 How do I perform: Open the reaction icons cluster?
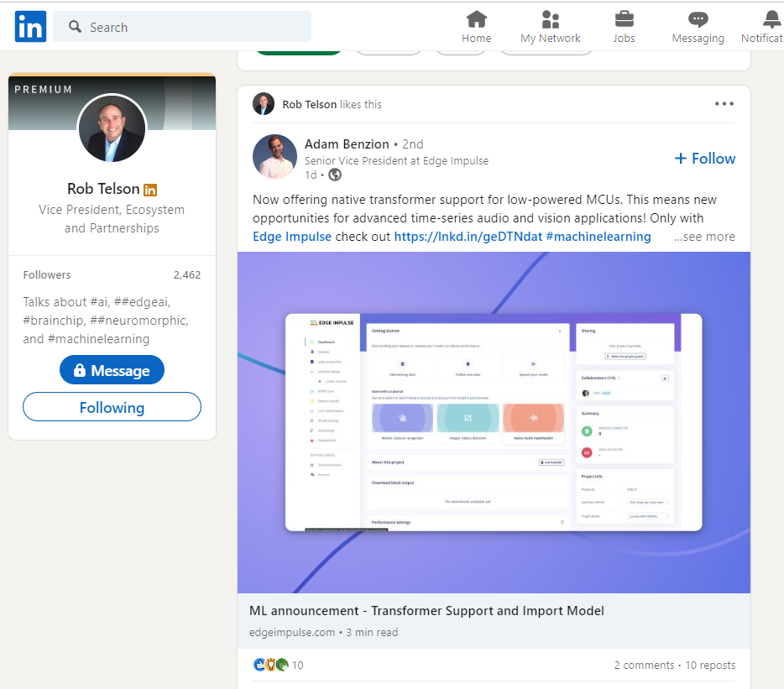tap(271, 665)
